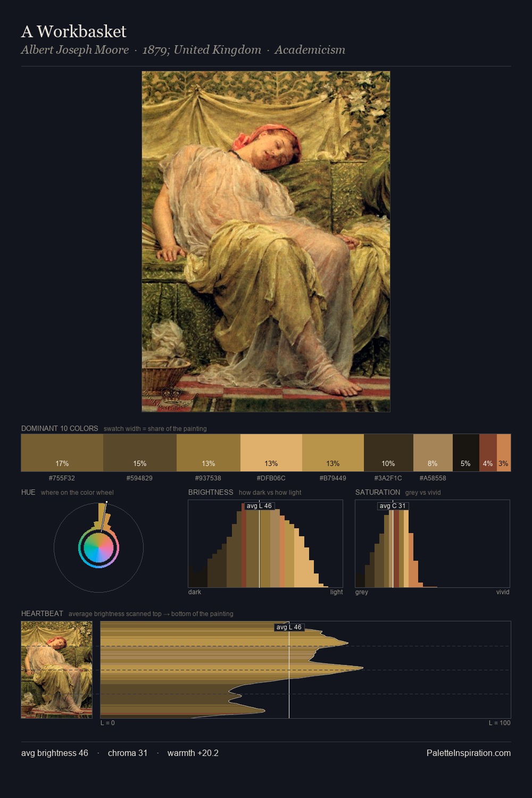Click the 'DOMINANT 10 COLORS' heading
The width and height of the screenshot is (532, 798).
pyautogui.click(x=60, y=428)
